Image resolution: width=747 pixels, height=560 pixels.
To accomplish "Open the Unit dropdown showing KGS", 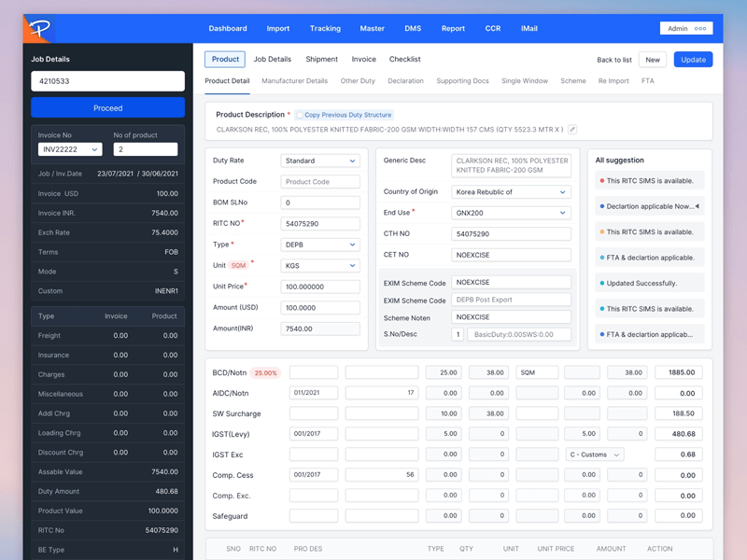I will point(320,264).
